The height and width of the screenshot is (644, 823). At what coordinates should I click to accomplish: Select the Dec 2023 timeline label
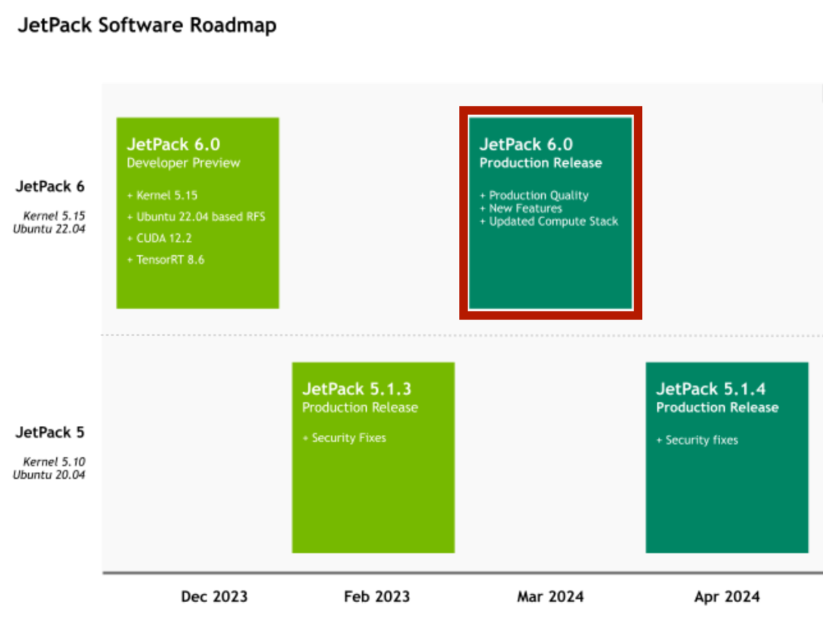point(215,596)
